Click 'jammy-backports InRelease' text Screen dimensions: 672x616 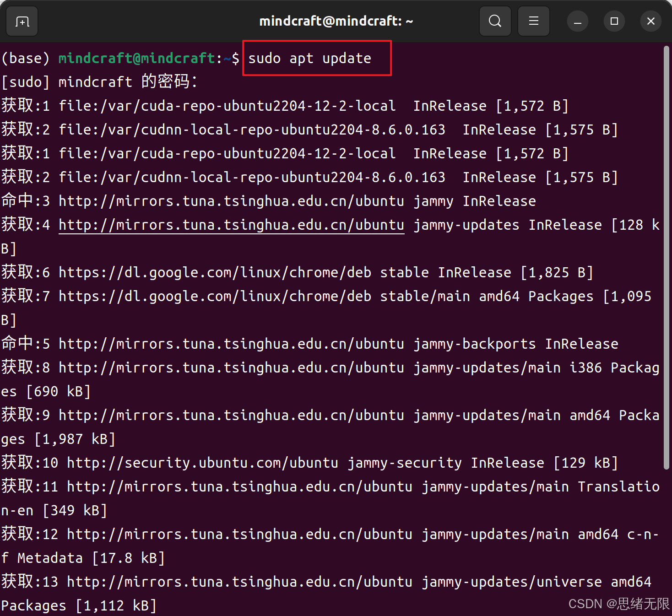[516, 344]
